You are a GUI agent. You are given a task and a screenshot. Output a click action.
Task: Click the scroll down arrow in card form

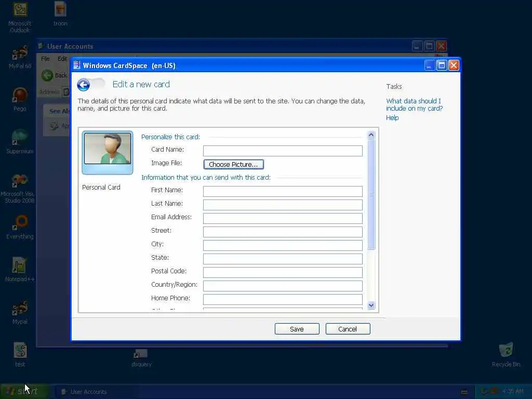tap(371, 305)
